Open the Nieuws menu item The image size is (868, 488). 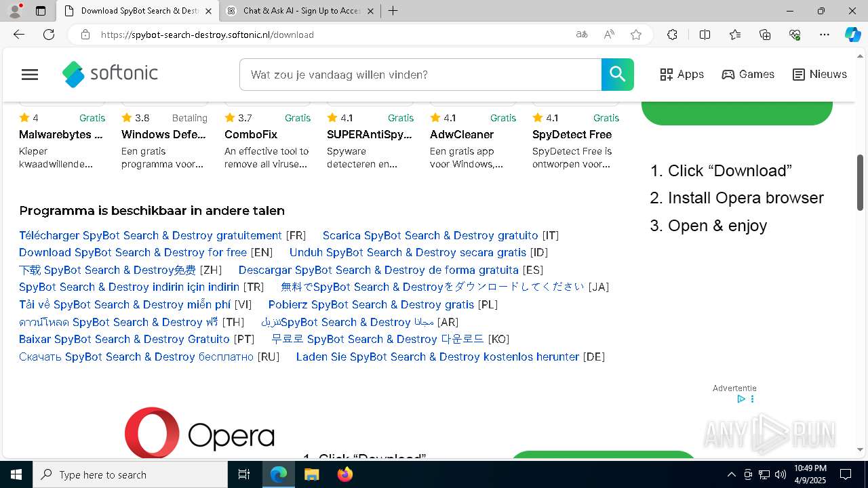coord(820,75)
